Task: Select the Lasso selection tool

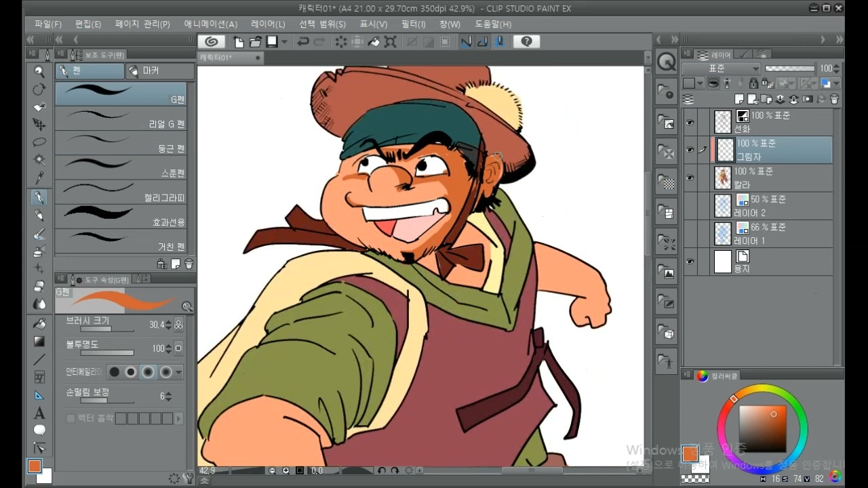Action: click(39, 142)
